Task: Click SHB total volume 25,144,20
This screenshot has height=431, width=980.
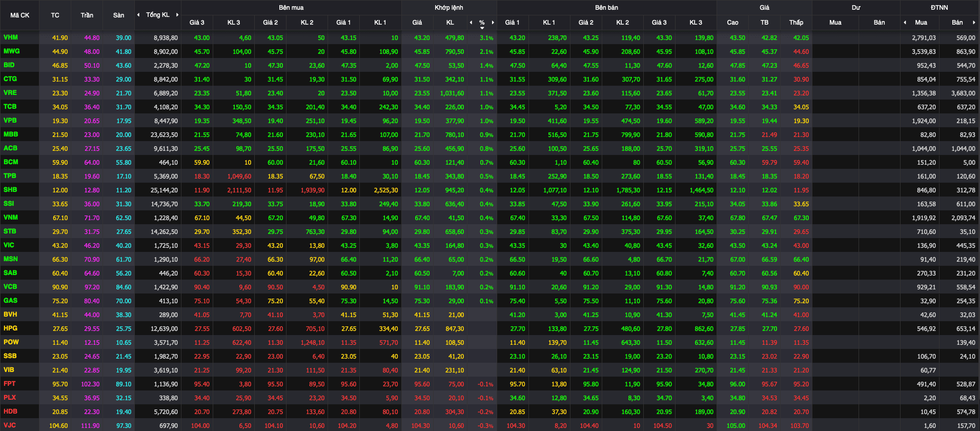Action: tap(165, 190)
